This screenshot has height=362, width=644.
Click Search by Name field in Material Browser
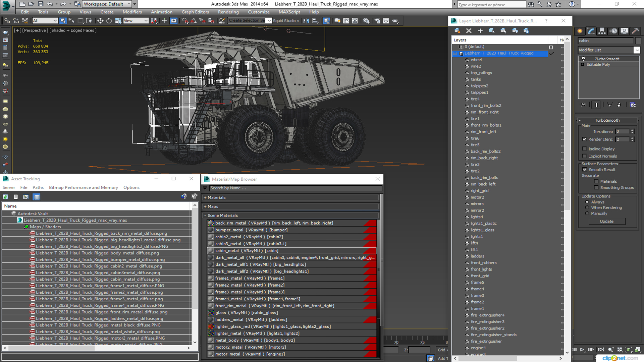click(295, 188)
